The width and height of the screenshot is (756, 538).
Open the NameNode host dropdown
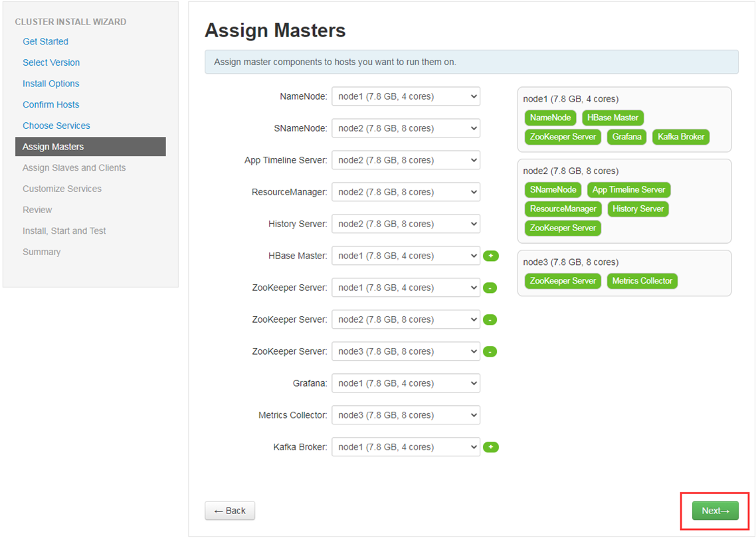click(x=406, y=96)
